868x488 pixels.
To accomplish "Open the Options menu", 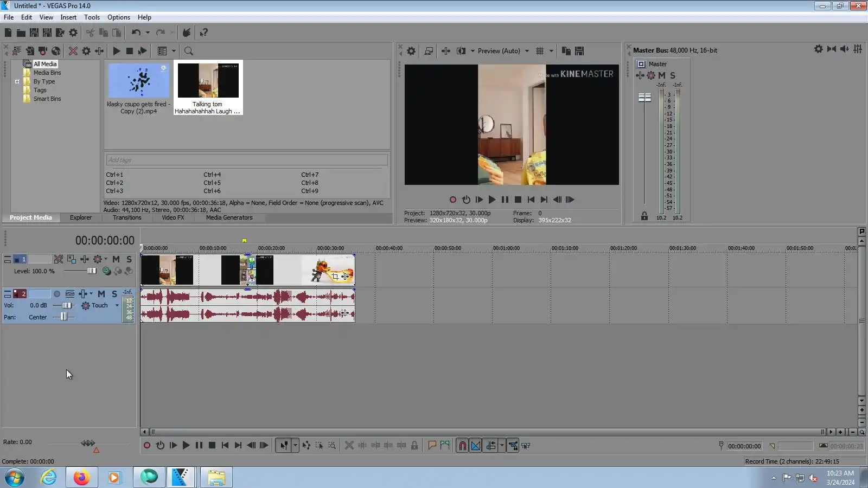I will (119, 17).
